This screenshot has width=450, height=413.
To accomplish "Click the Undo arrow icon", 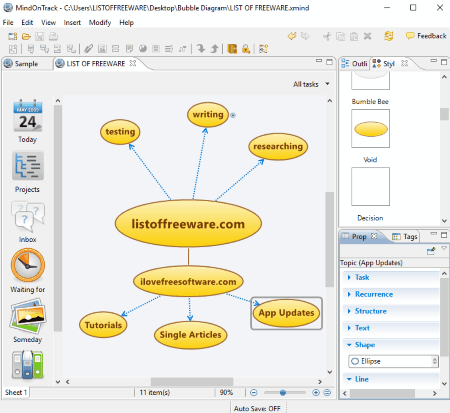I will (x=292, y=36).
